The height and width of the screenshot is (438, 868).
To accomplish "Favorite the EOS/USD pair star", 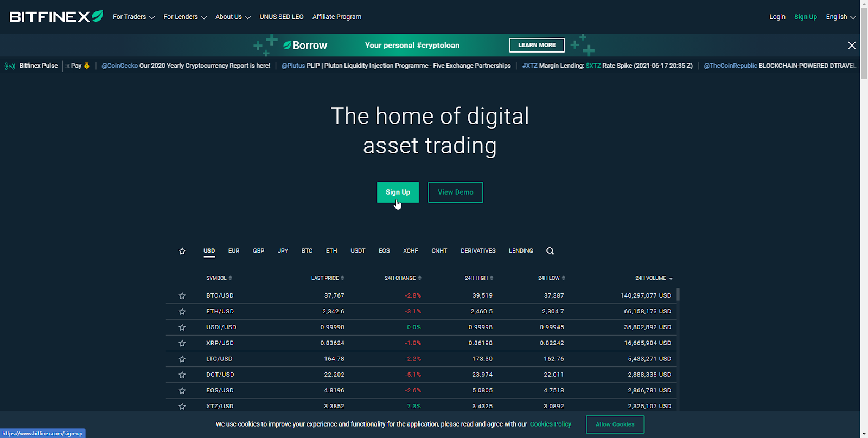I will click(x=182, y=390).
